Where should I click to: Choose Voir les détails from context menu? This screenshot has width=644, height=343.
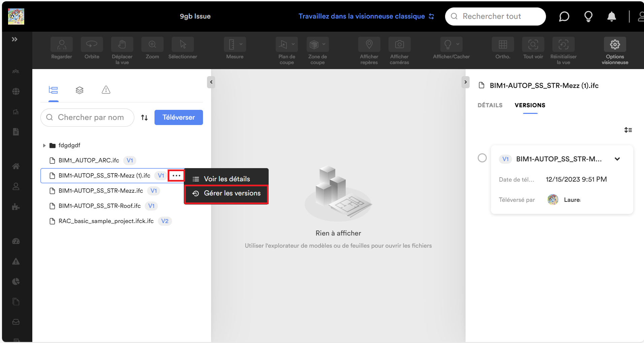click(x=226, y=179)
